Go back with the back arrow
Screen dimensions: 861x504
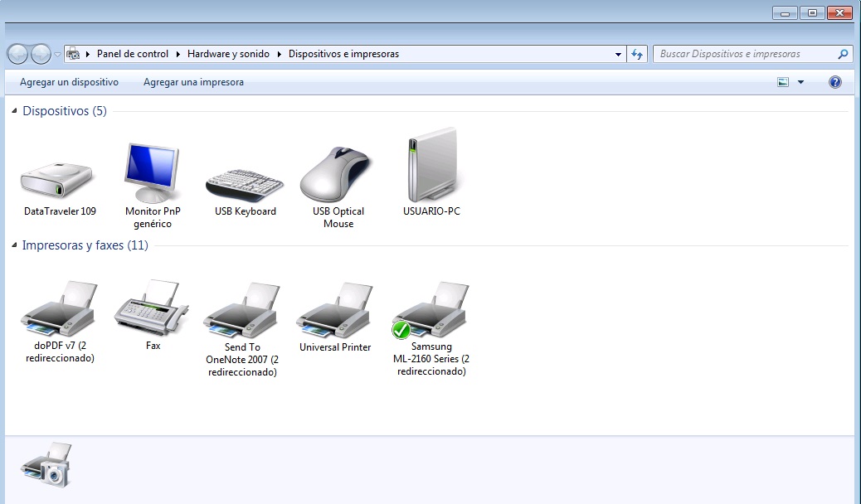17,54
